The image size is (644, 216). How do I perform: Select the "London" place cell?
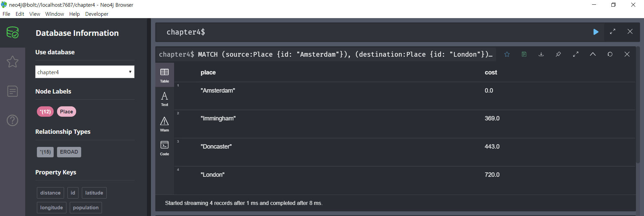tap(212, 175)
